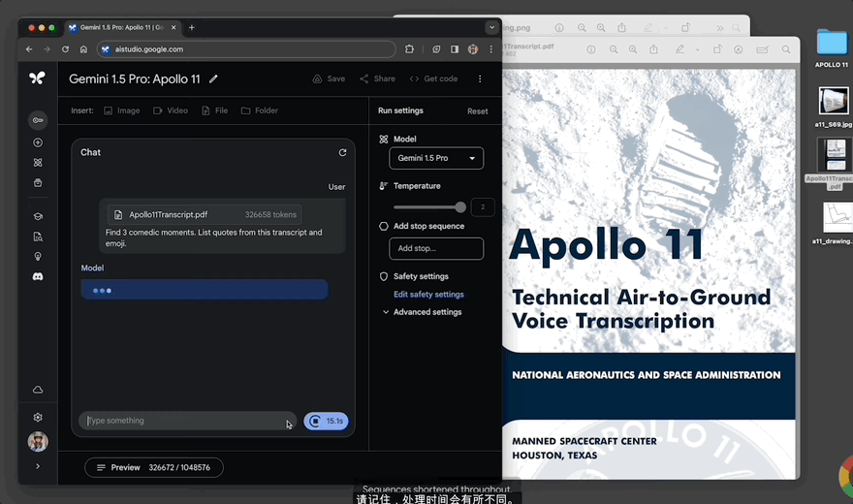Image resolution: width=853 pixels, height=504 pixels.
Task: Open the graduation cap sidebar icon
Action: click(38, 216)
